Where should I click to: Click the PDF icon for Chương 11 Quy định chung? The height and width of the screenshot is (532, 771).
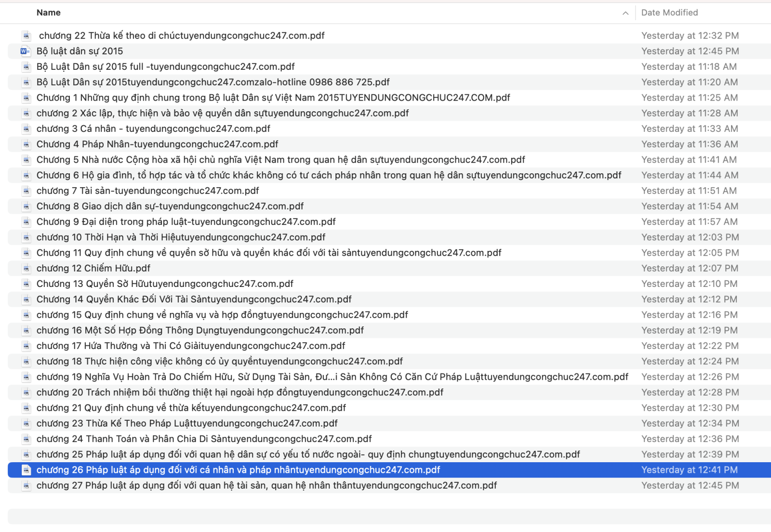tap(27, 253)
